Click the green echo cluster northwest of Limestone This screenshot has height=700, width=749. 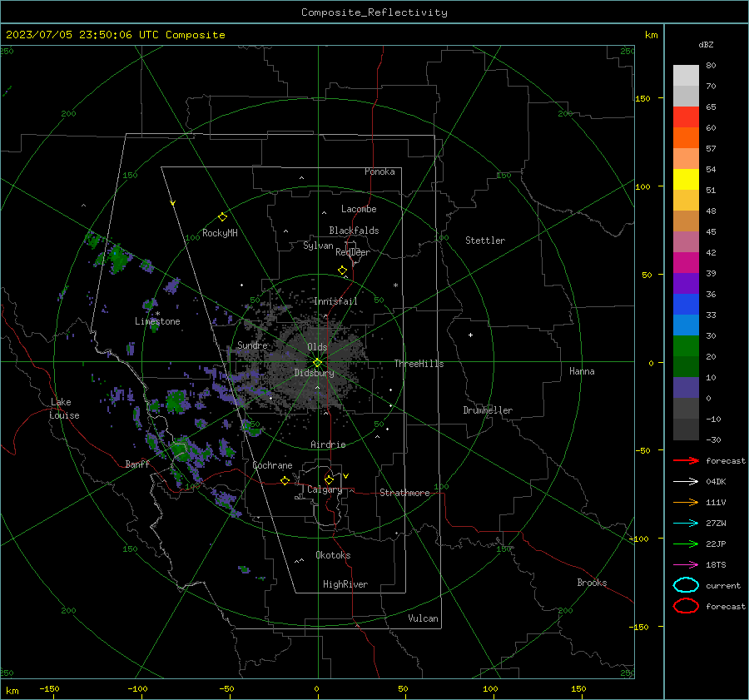pyautogui.click(x=118, y=258)
